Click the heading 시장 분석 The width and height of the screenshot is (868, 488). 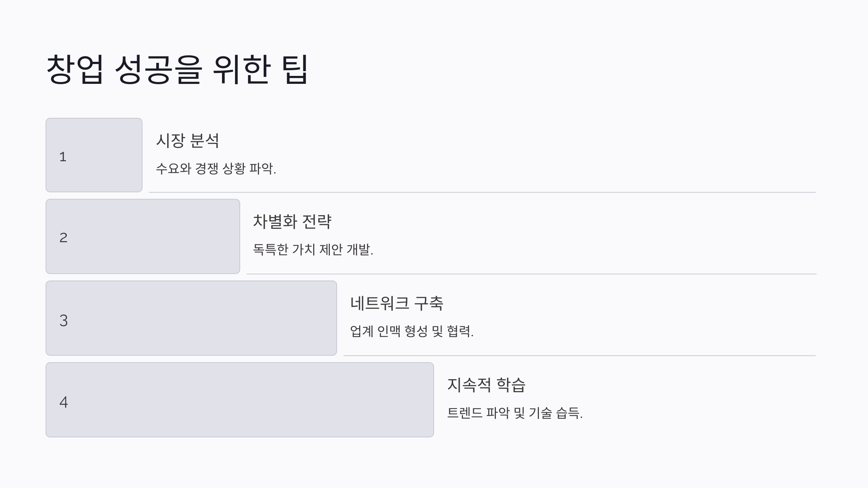[x=187, y=141]
